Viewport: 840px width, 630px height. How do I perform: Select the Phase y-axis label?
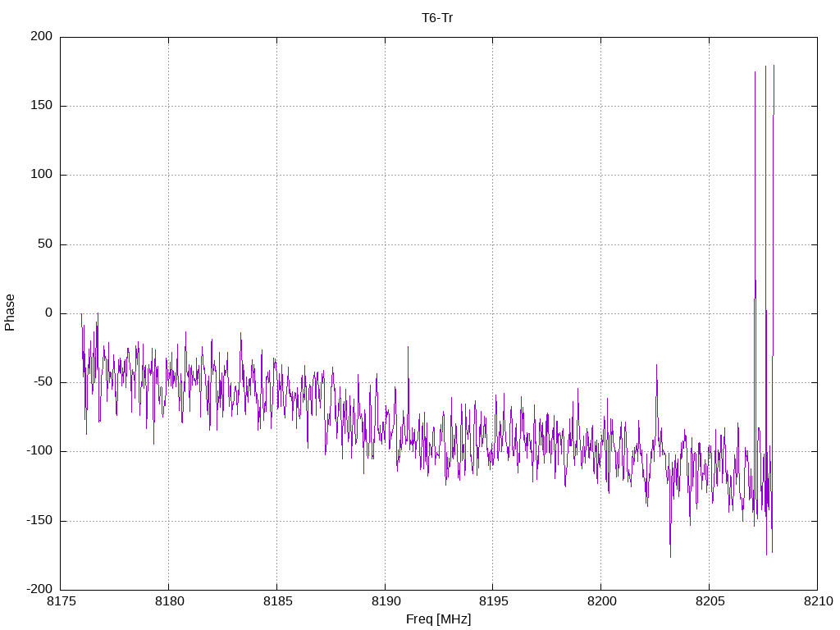[10, 313]
